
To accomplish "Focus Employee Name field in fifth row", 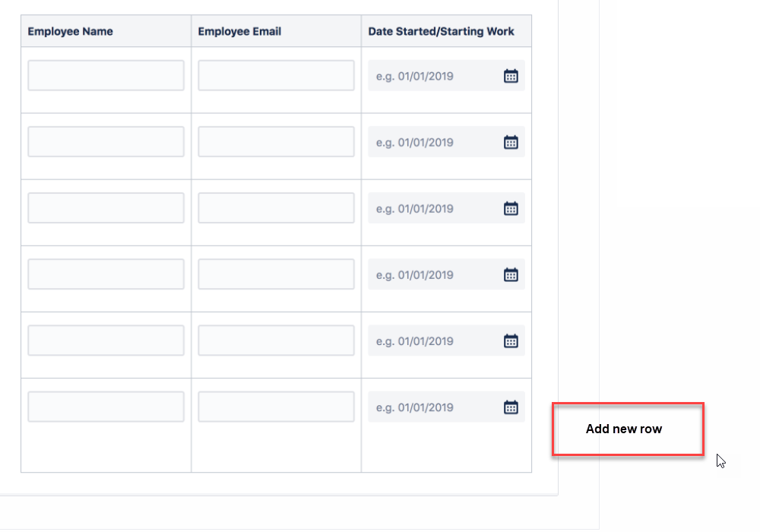I will [106, 340].
